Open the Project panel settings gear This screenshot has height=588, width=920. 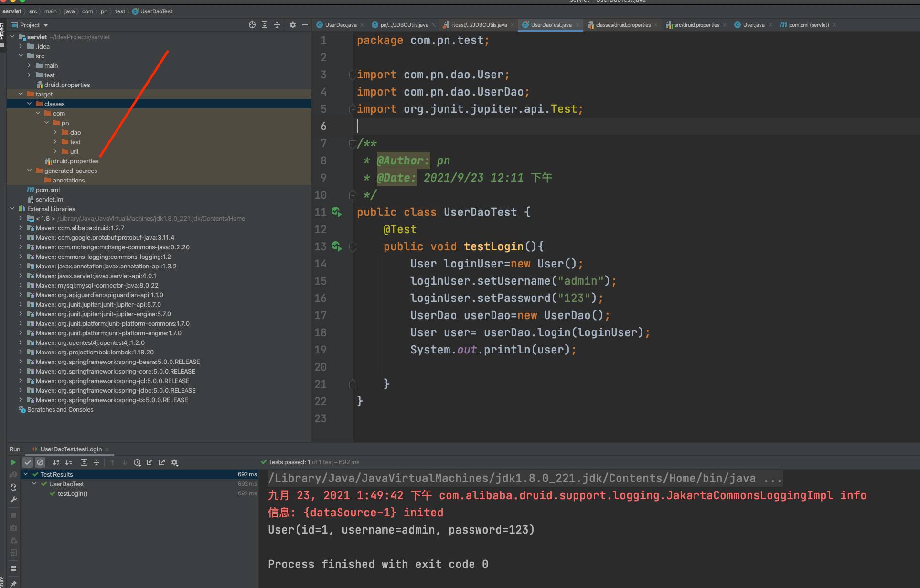coord(292,25)
